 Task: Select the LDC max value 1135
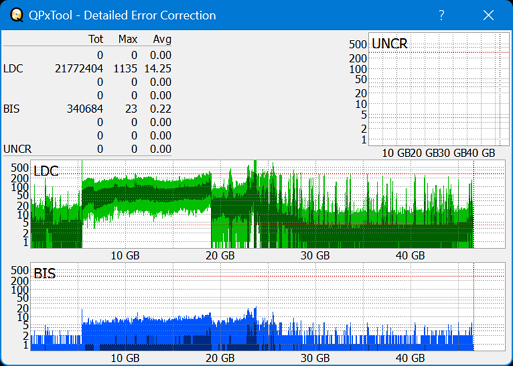pos(125,69)
